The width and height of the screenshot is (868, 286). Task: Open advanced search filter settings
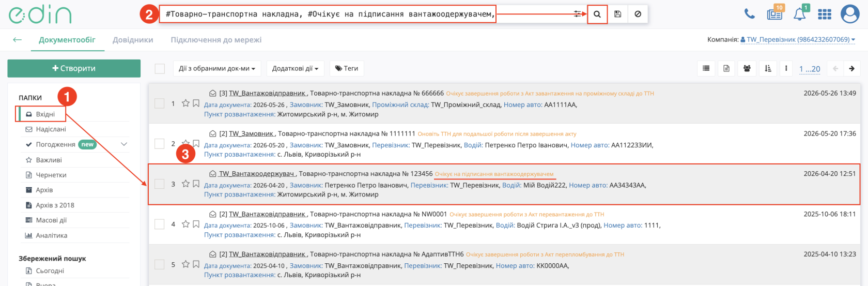(x=578, y=14)
